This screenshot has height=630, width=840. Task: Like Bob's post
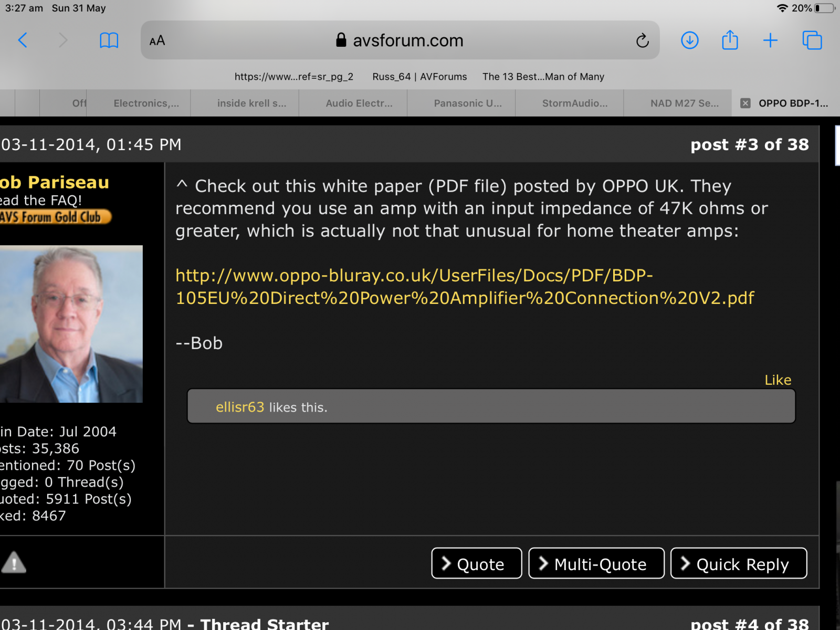point(777,380)
